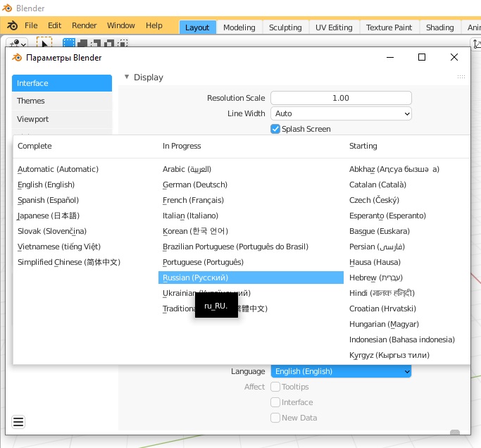Choose Italian (Italiano) language
The height and width of the screenshot is (448, 481).
pos(190,216)
